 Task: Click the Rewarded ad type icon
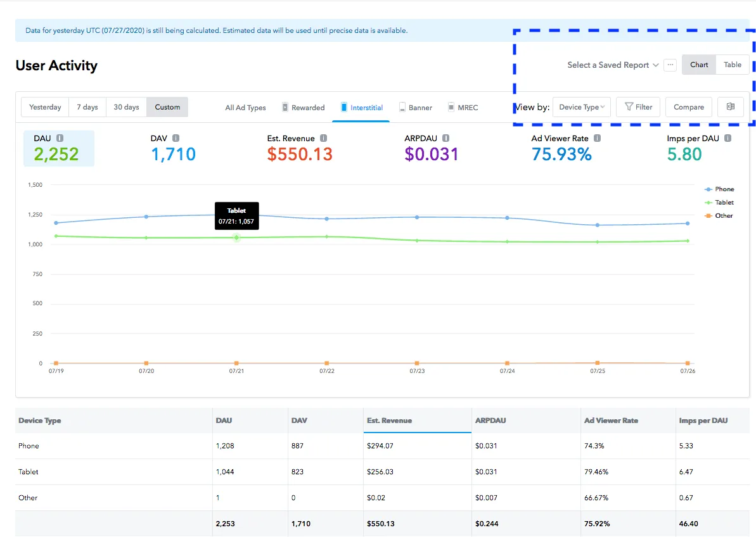(x=285, y=107)
